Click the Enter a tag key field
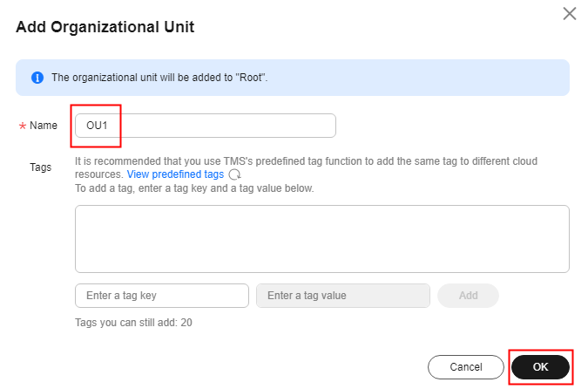 162,296
